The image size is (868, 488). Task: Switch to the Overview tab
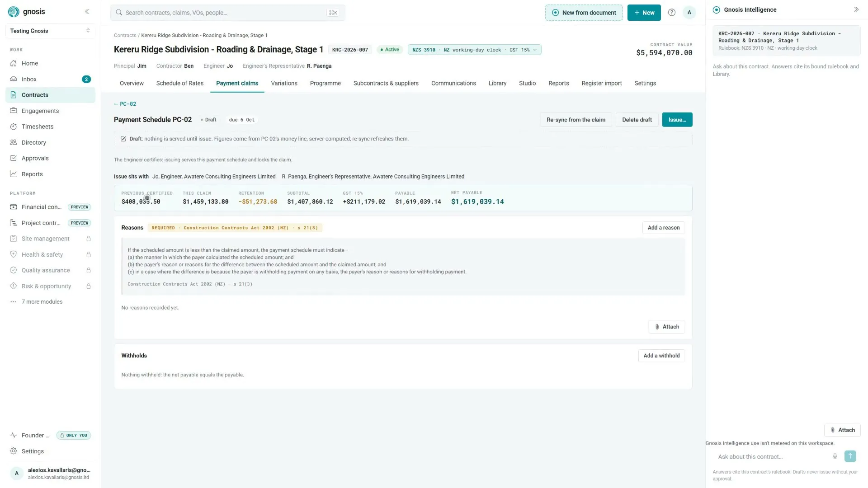click(132, 83)
